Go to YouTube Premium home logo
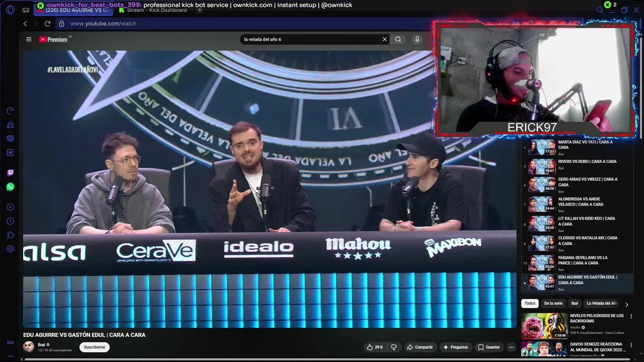 coord(53,39)
